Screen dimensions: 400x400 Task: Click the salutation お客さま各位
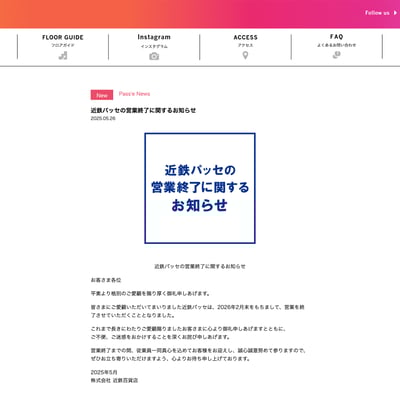click(x=106, y=280)
